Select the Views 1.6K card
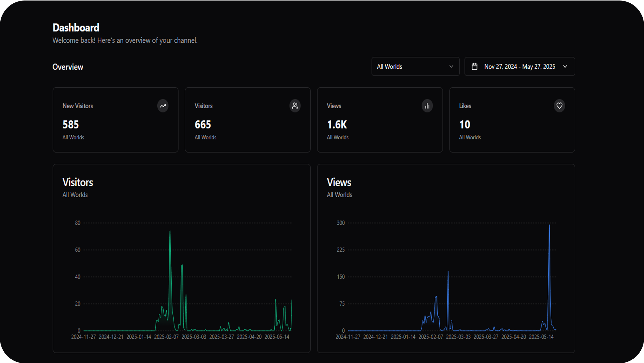The image size is (644, 363). coord(380,120)
